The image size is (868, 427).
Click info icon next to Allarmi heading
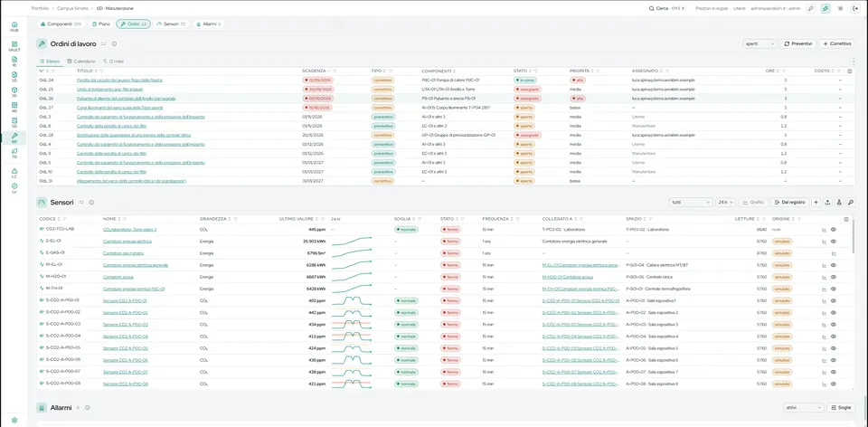point(87,408)
